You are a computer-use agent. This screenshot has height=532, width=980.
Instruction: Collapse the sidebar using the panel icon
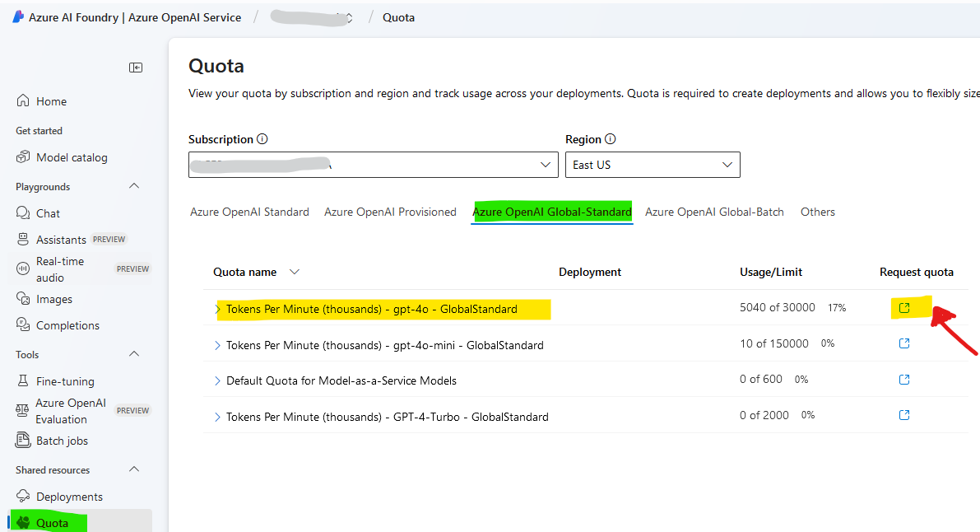pos(136,68)
